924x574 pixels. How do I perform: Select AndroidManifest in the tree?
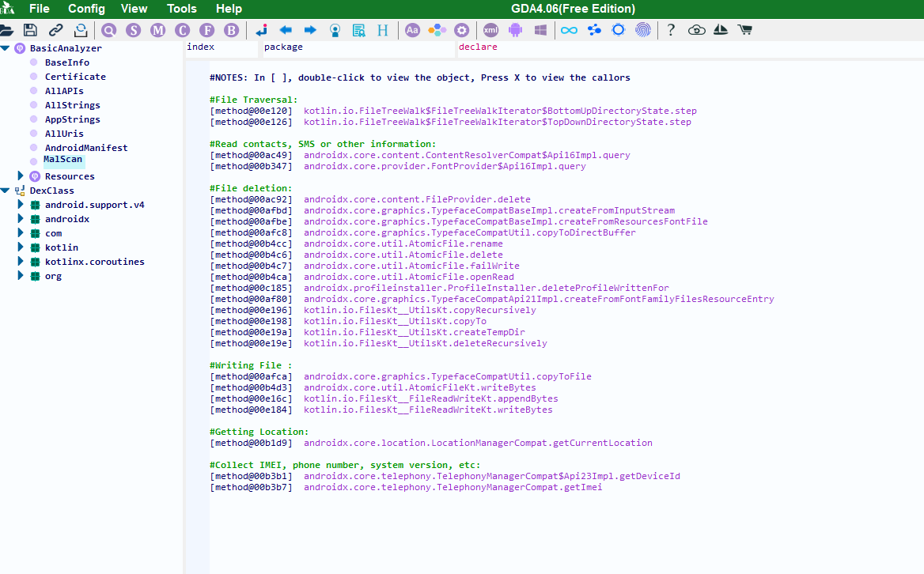tap(86, 148)
